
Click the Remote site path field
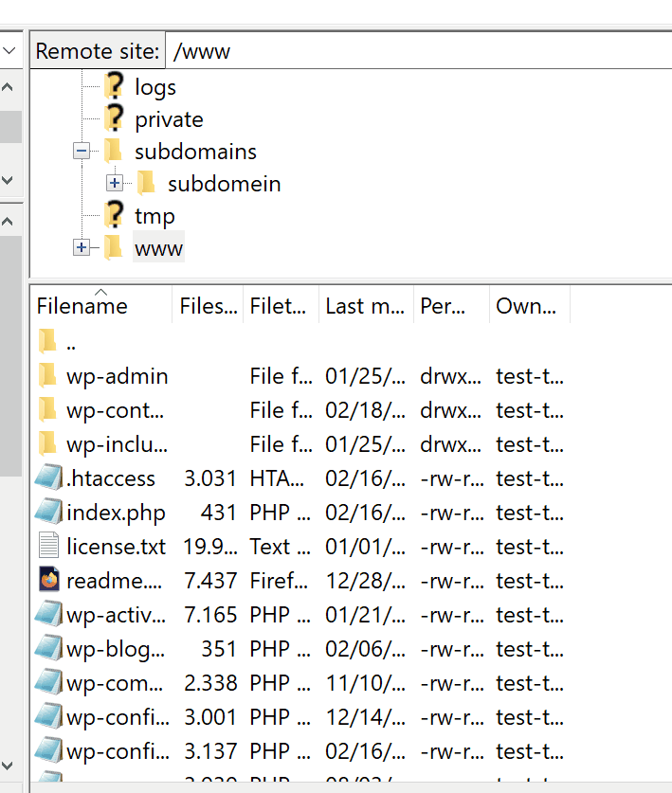[x=419, y=50]
